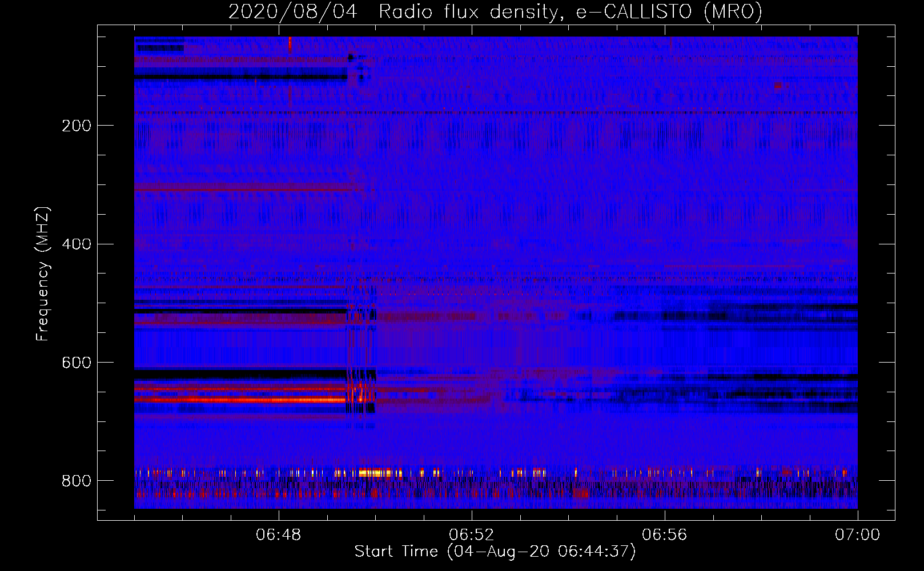Image resolution: width=924 pixels, height=571 pixels.
Task: Click the '07:00' time tick label
Action: [858, 535]
